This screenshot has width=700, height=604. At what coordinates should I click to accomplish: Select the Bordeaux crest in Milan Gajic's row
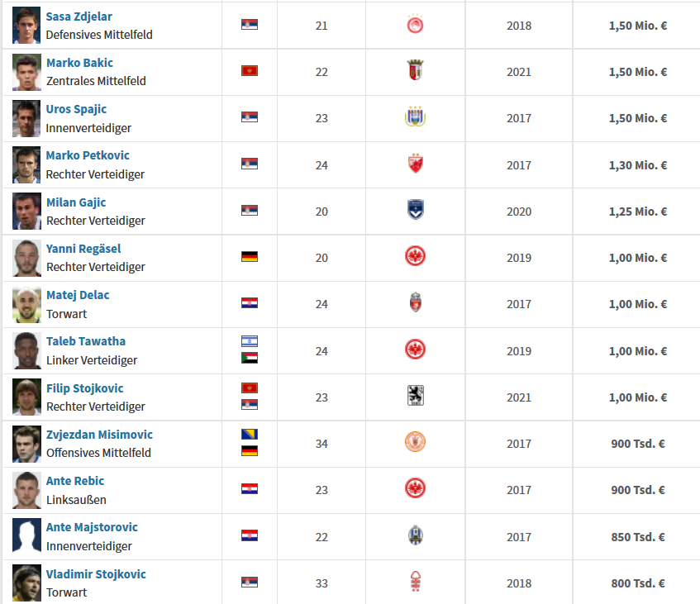pyautogui.click(x=415, y=211)
